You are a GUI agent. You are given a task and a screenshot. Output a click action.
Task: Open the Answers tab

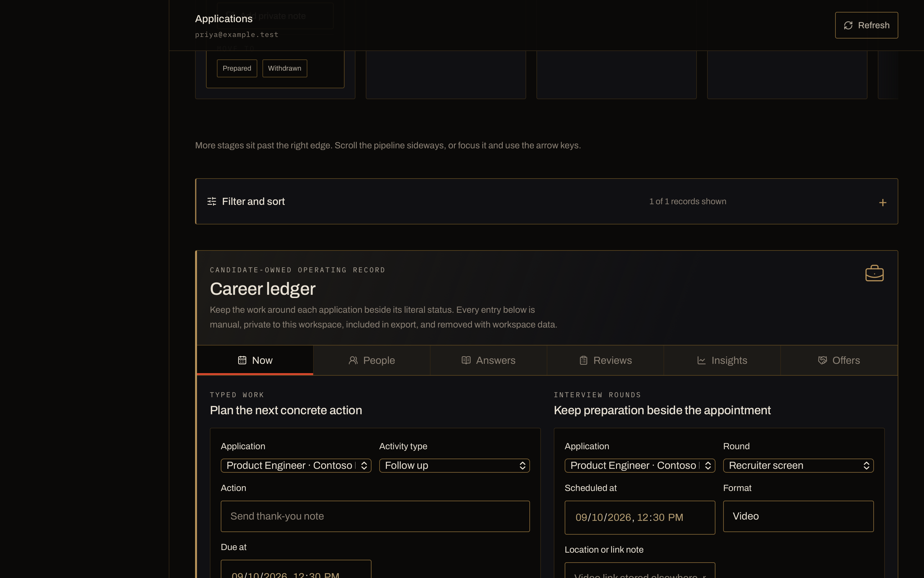point(489,360)
